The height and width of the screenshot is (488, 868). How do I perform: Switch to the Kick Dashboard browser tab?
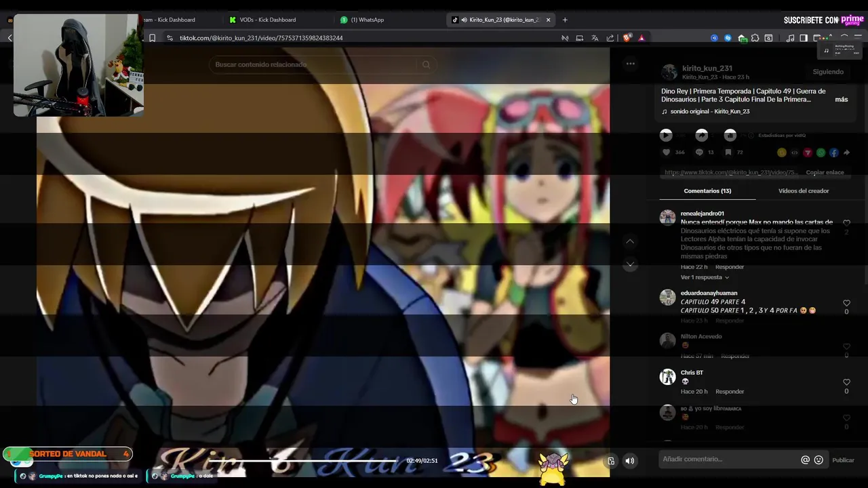[170, 20]
